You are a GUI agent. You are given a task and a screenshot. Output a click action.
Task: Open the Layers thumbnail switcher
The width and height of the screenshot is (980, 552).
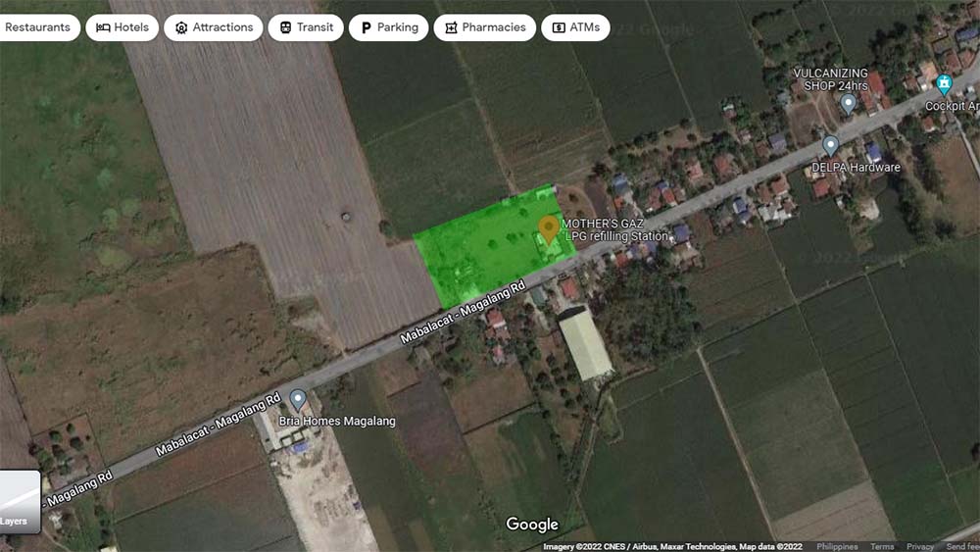pos(20,502)
